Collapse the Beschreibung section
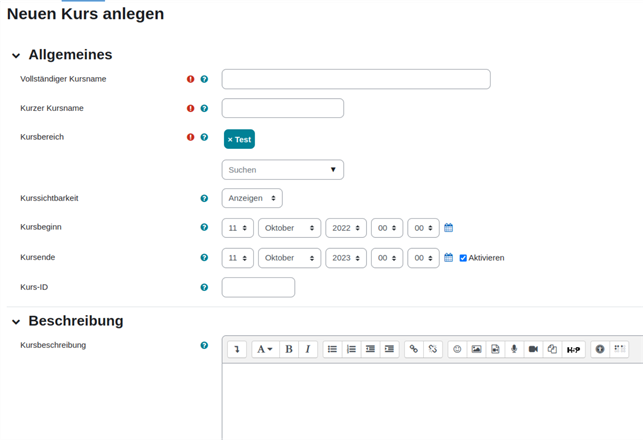Viewport: 643px width, 440px height. point(16,322)
